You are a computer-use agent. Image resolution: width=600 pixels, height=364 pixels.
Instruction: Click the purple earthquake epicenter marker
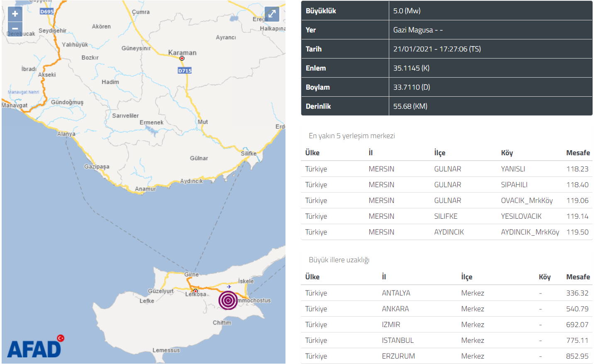point(228,300)
